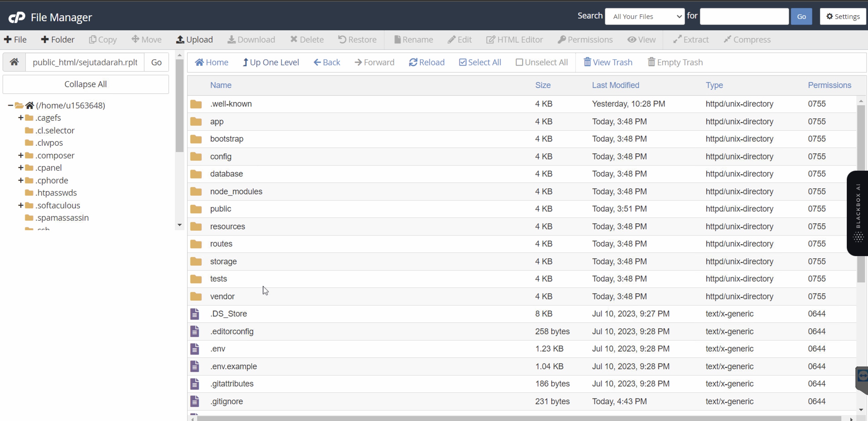Select the storage folder name
This screenshot has height=421, width=868.
[223, 261]
